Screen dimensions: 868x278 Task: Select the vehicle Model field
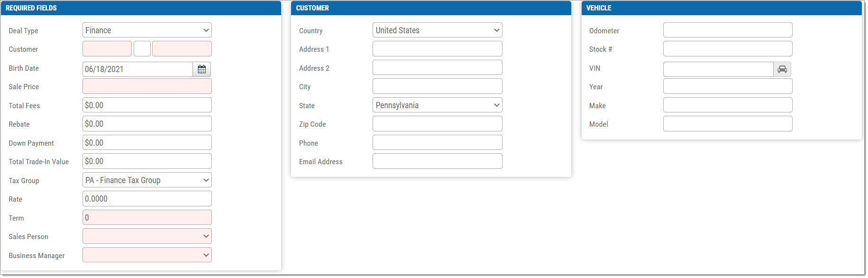[x=728, y=124]
